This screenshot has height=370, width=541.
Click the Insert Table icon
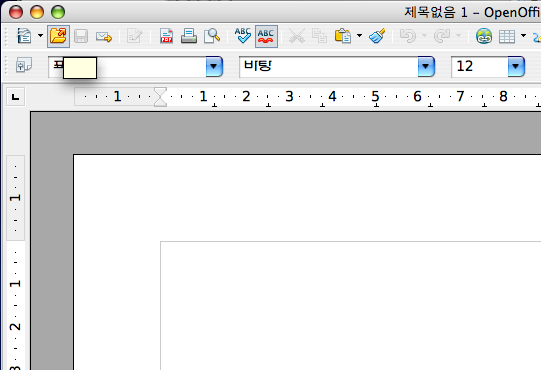click(507, 36)
